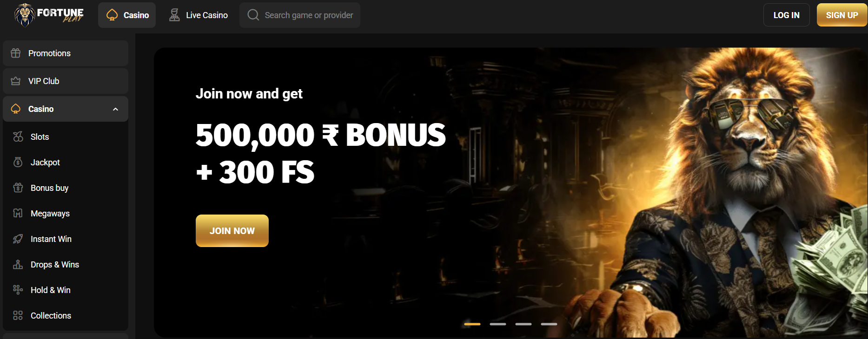Click the Collections grid icon
This screenshot has height=339, width=868.
coord(18,315)
